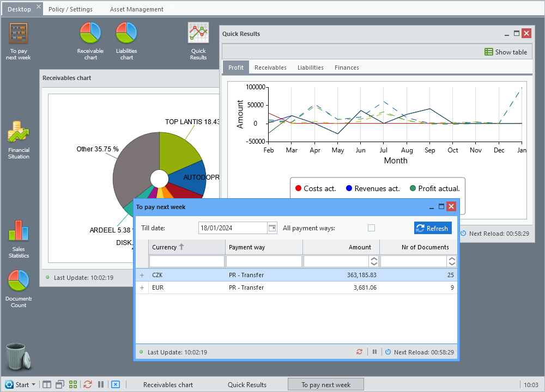The height and width of the screenshot is (392, 545).
Task: Click the trash bin icon on desktop
Action: click(19, 356)
